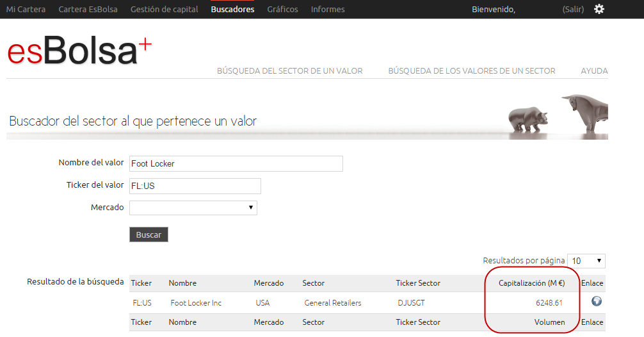Viewport: 644px width, 337px height.
Task: Click the Resultado de la búsqueda label
Action: 75,281
